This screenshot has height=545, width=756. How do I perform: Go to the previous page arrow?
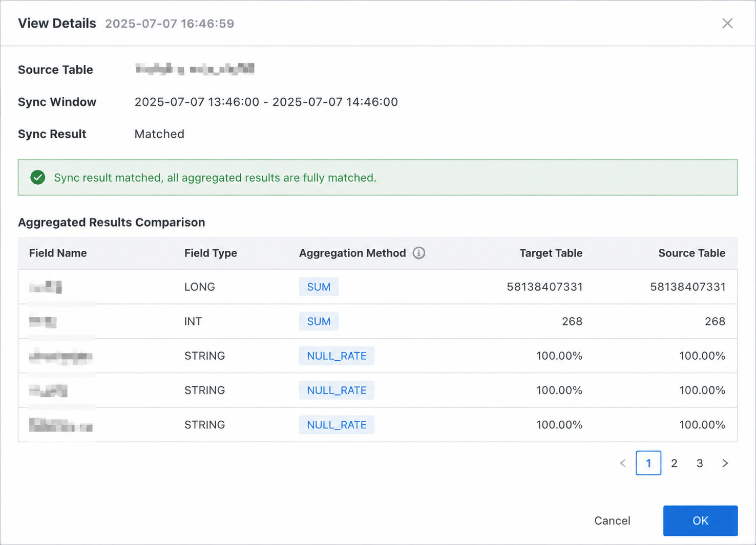tap(623, 463)
